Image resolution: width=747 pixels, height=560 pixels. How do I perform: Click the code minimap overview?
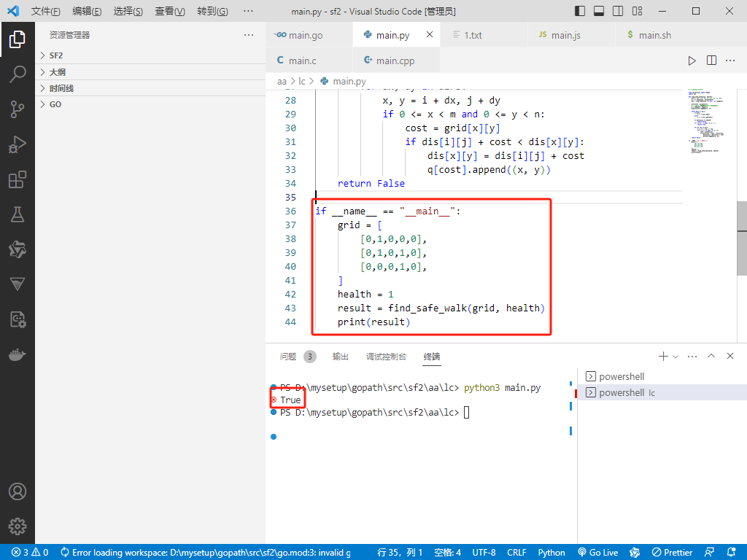tap(708, 120)
